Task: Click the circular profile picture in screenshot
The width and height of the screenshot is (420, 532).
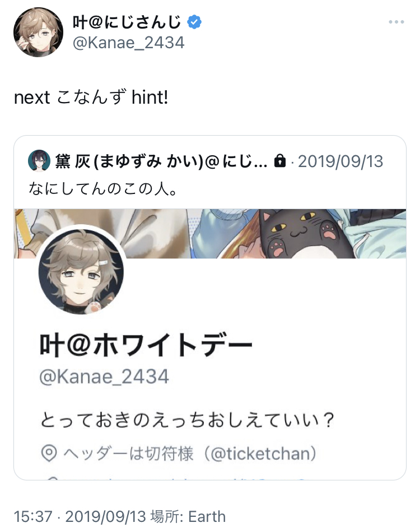Action: (81, 271)
